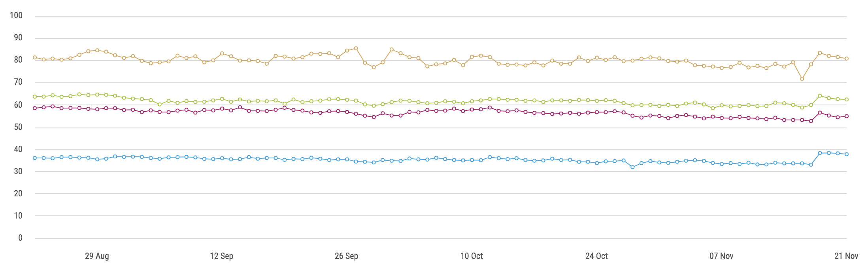Image resolution: width=868 pixels, height=270 pixels.
Task: Click the 24 Oct date label
Action: (596, 256)
